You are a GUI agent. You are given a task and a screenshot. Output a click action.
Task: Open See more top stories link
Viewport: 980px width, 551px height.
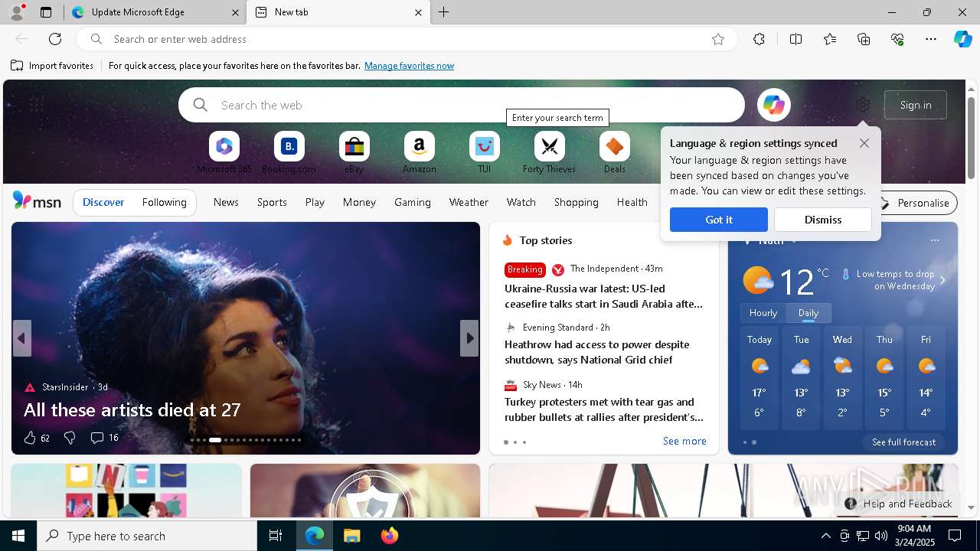click(x=684, y=441)
